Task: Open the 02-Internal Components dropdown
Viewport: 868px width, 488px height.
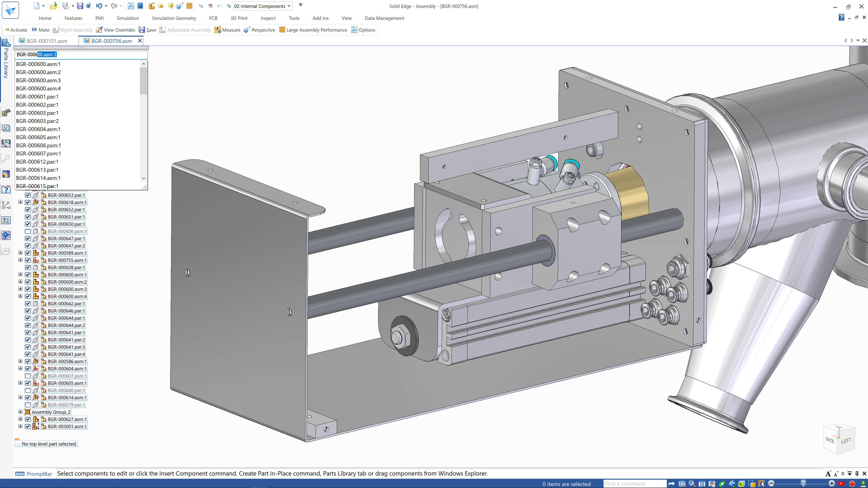Action: click(289, 6)
